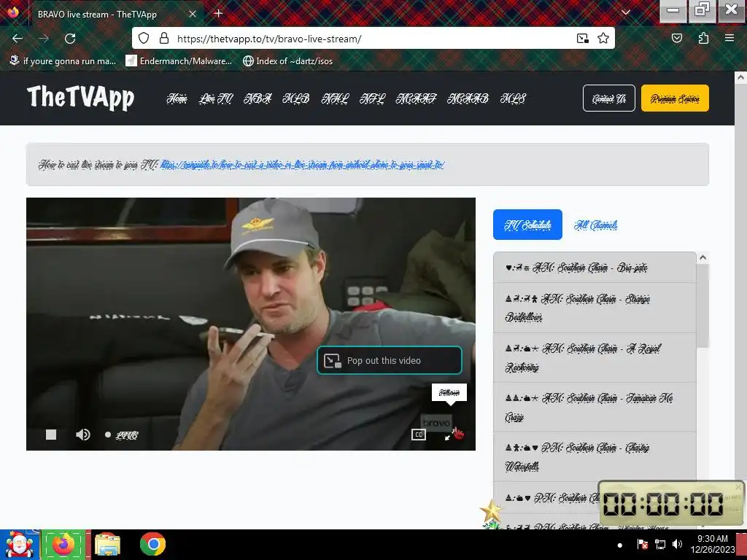Click the 00:00:00 timer widget display
This screenshot has height=560, width=747.
(663, 503)
